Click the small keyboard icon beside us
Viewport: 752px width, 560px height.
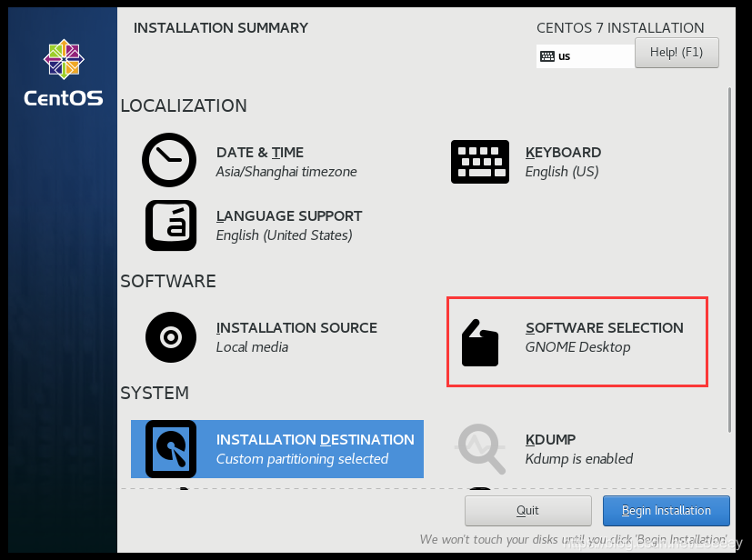[547, 56]
